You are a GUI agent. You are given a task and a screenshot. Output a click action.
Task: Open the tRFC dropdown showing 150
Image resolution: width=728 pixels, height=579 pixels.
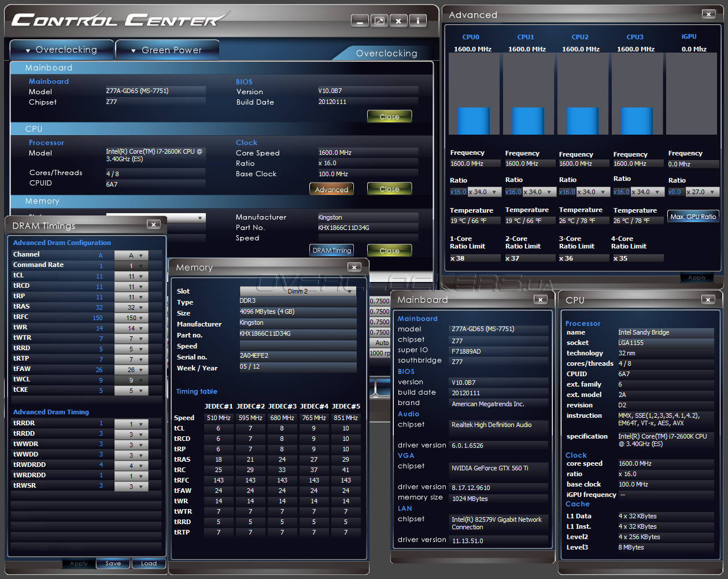coord(131,318)
